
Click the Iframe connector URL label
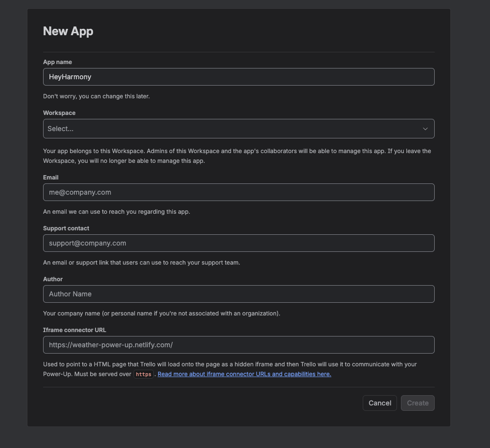(74, 330)
